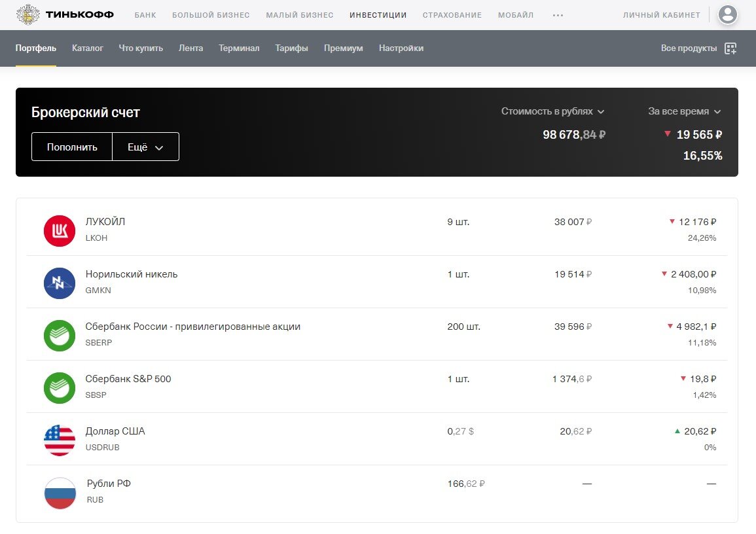Click total value '98 678,84 ₽'

click(x=574, y=134)
